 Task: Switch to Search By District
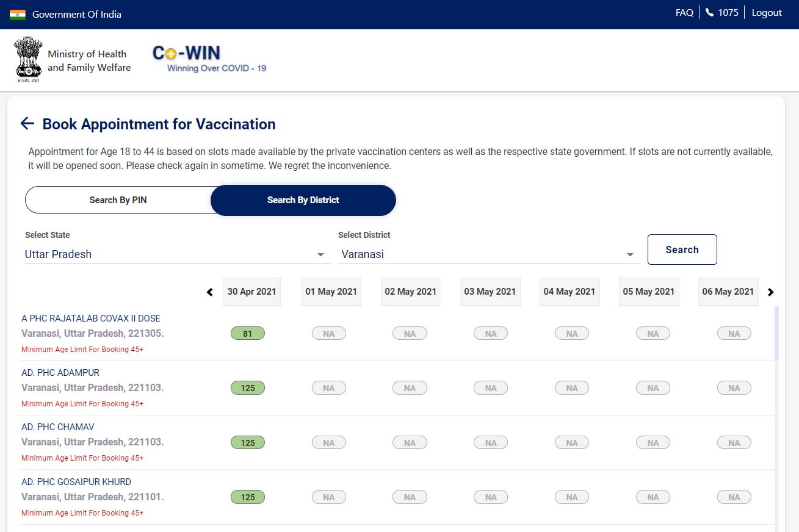point(303,200)
